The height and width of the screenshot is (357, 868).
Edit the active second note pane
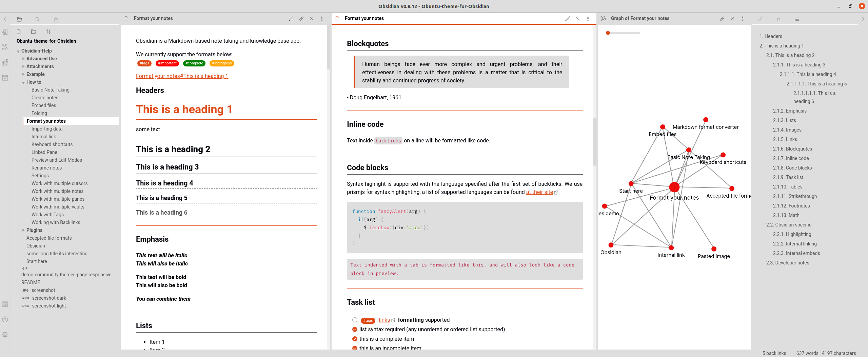coord(568,19)
